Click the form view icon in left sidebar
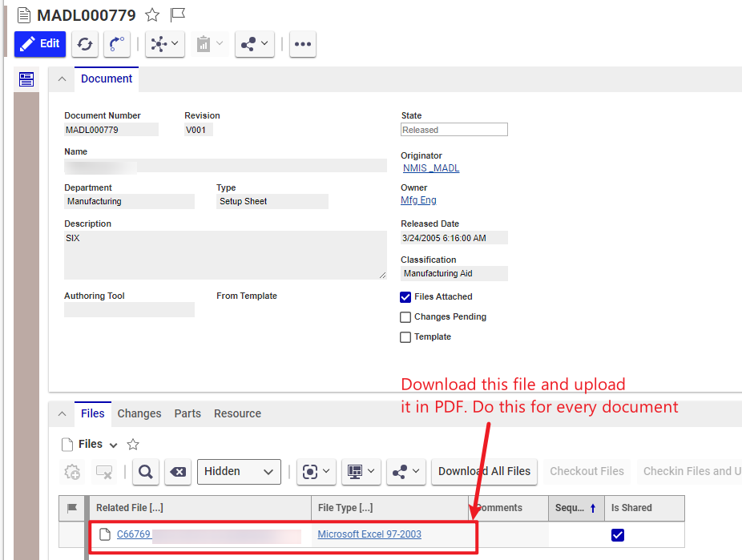Image resolution: width=742 pixels, height=560 pixels. 26,79
